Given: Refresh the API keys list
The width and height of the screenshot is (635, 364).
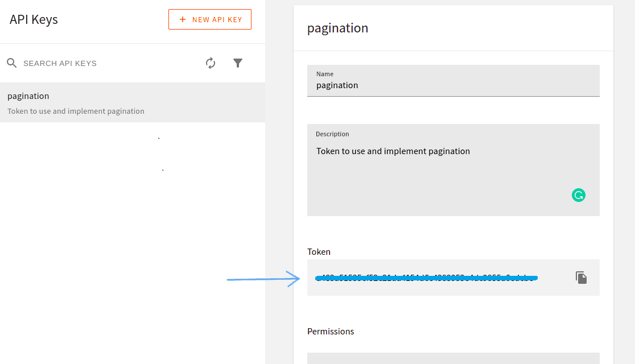Looking at the screenshot, I should point(211,63).
